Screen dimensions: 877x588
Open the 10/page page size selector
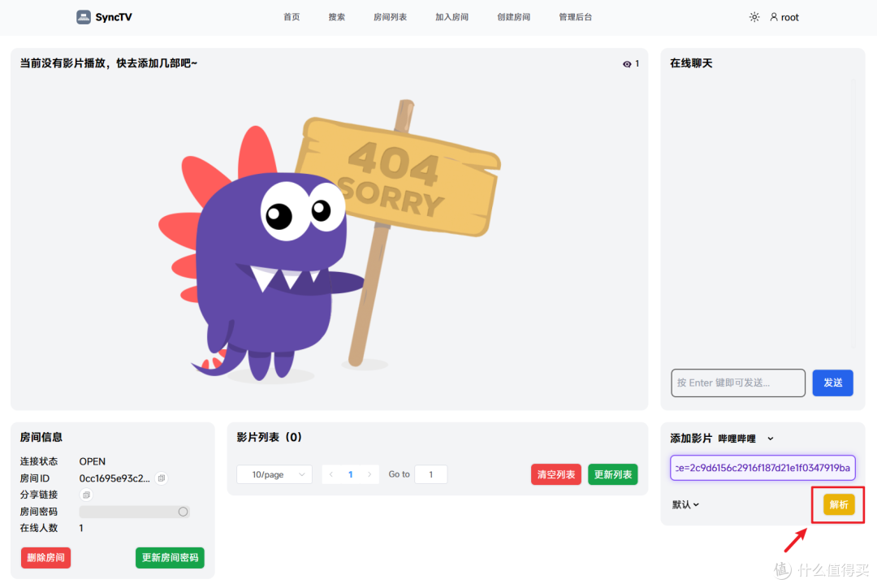pyautogui.click(x=274, y=473)
